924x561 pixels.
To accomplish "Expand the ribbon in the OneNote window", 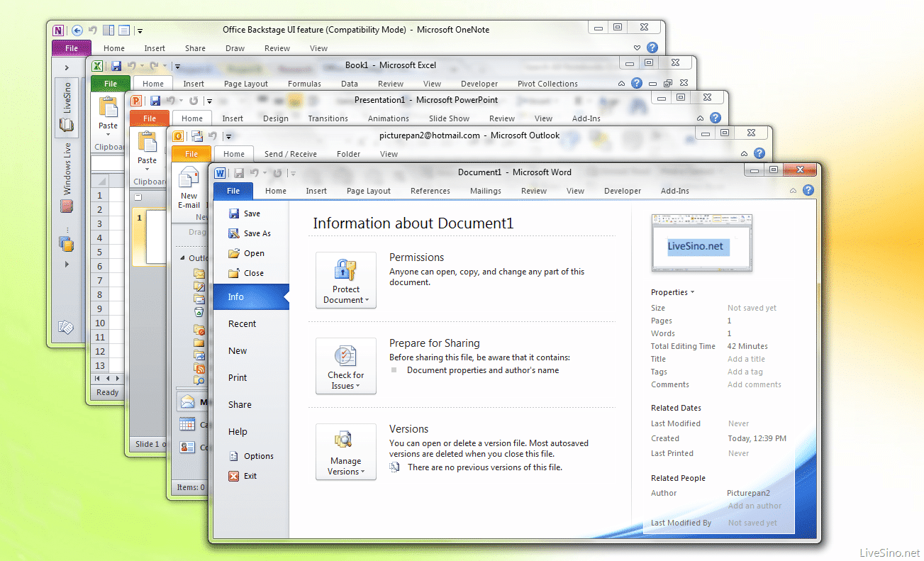I will [x=637, y=48].
